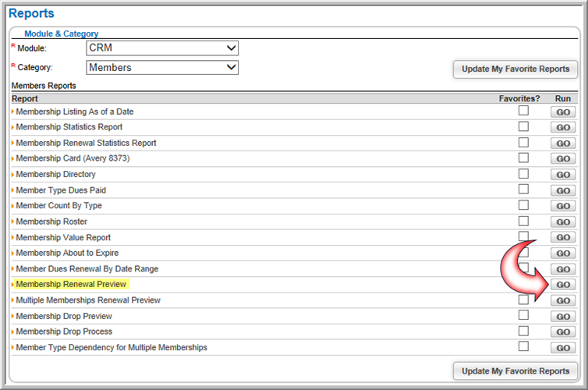The height and width of the screenshot is (390, 588).
Task: Click the Run column header
Action: [563, 98]
